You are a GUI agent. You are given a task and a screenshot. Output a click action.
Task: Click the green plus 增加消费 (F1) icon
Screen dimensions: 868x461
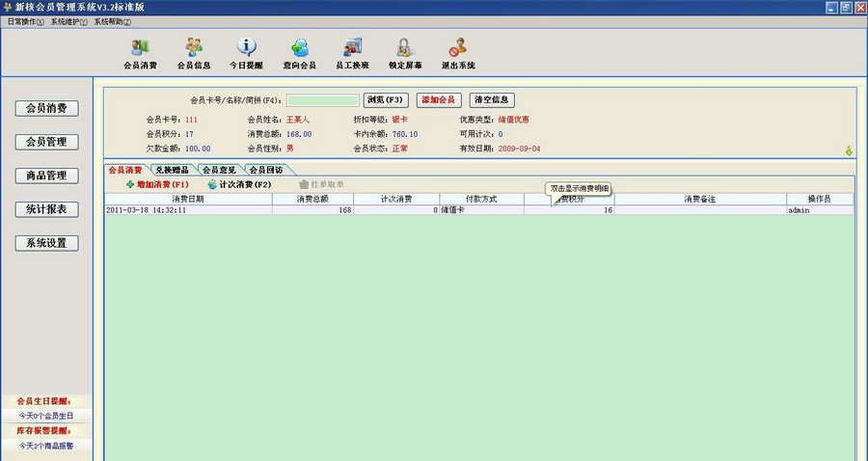click(130, 184)
